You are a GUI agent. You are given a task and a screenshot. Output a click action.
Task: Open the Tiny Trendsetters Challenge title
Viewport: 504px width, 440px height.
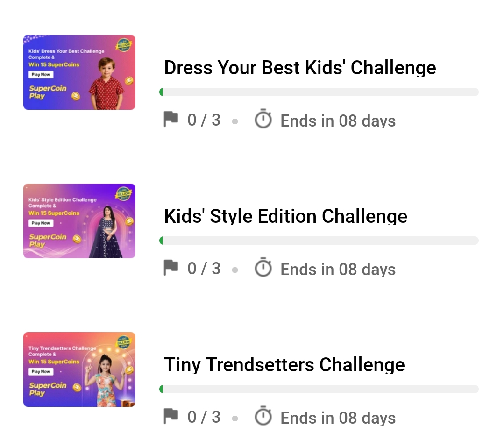[x=284, y=365]
